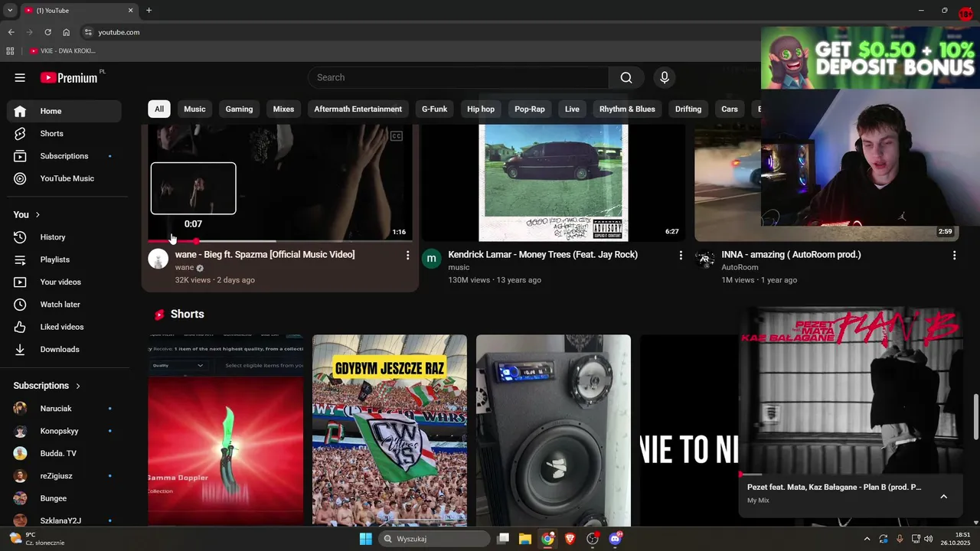The width and height of the screenshot is (980, 551).
Task: Select the Music filter chip
Action: click(194, 109)
